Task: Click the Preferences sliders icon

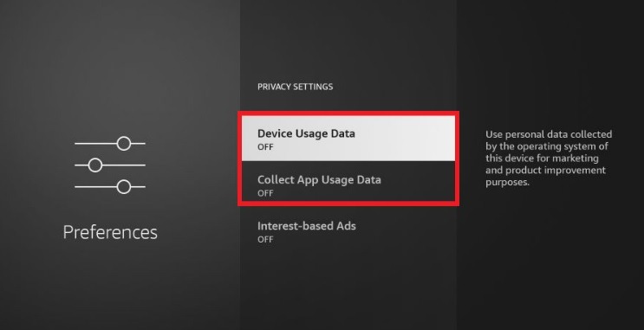Action: pyautogui.click(x=110, y=165)
